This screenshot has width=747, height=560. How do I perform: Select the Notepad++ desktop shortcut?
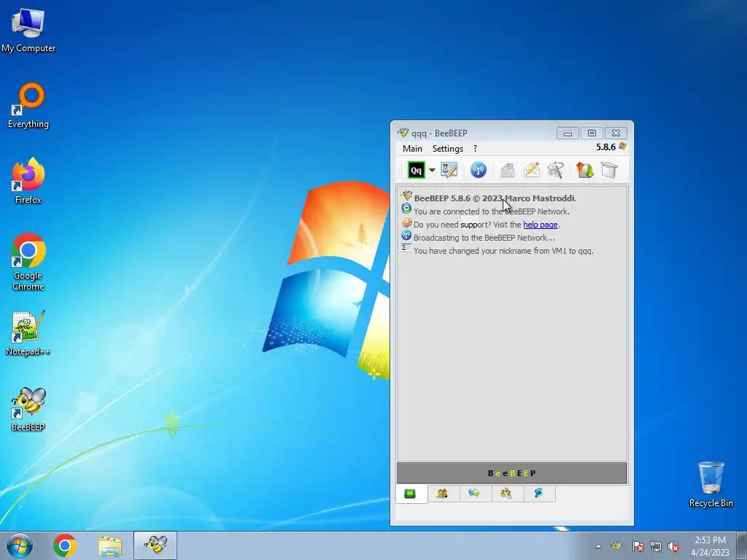pyautogui.click(x=28, y=332)
